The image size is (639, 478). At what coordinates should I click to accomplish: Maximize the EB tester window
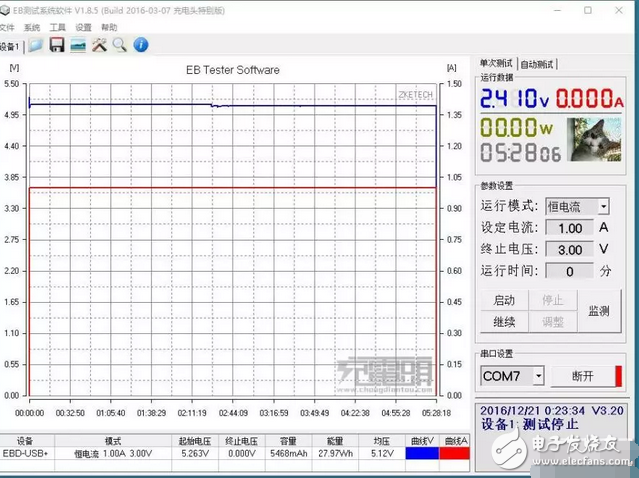pos(588,10)
